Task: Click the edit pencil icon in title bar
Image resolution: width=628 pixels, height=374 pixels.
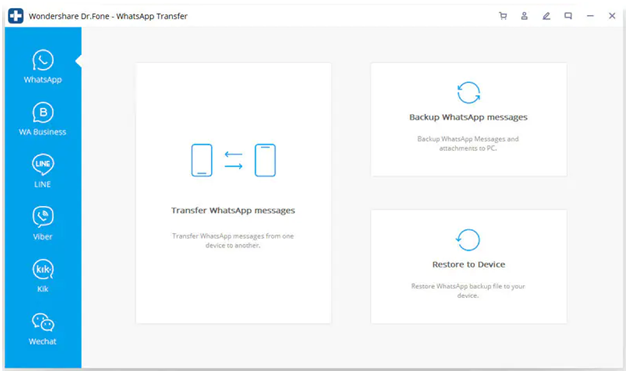Action: tap(546, 16)
